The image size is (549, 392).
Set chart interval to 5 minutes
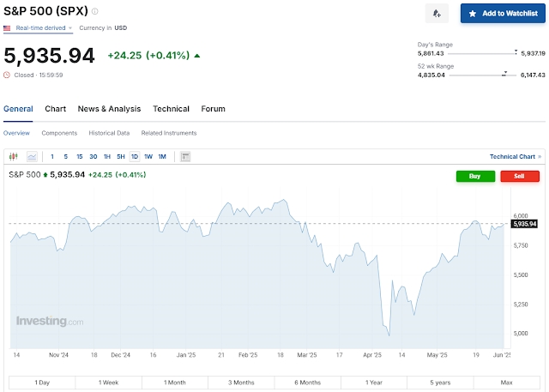66,156
